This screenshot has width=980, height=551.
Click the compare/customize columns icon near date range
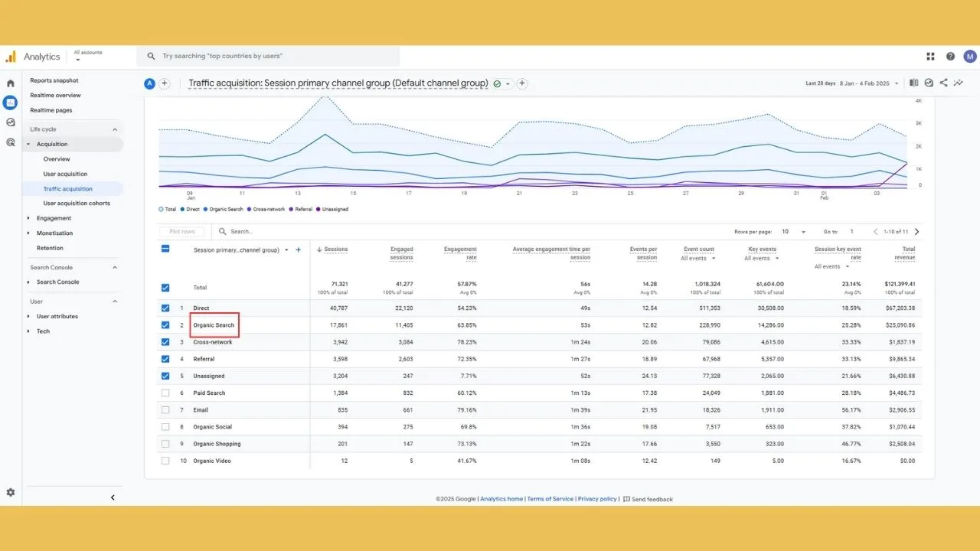point(914,83)
